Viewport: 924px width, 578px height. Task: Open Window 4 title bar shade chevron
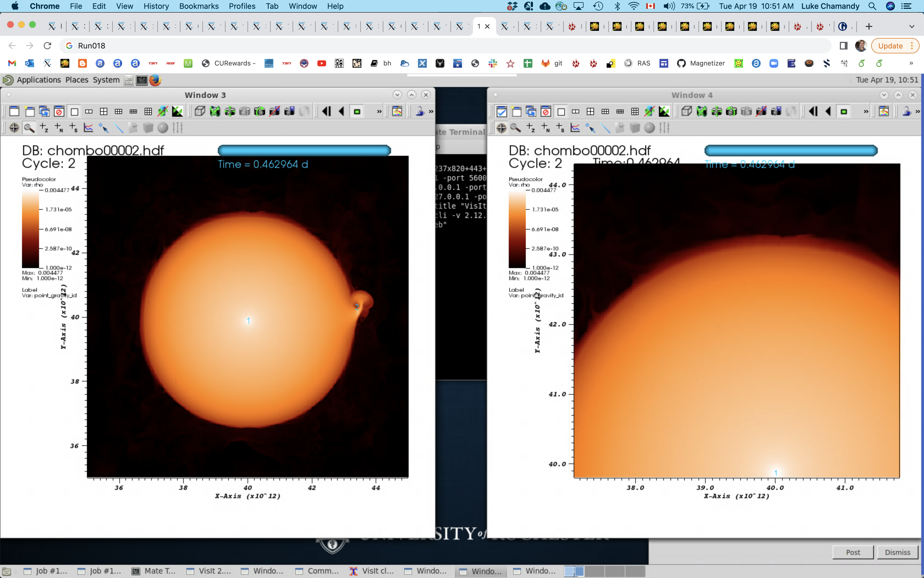pyautogui.click(x=884, y=95)
